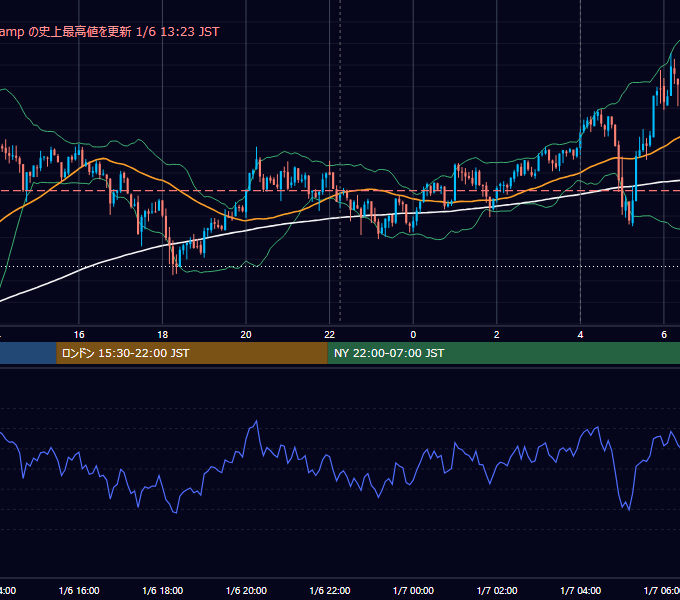
Task: Select the NY 22:00-07:00 JST session bar
Action: tap(503, 353)
